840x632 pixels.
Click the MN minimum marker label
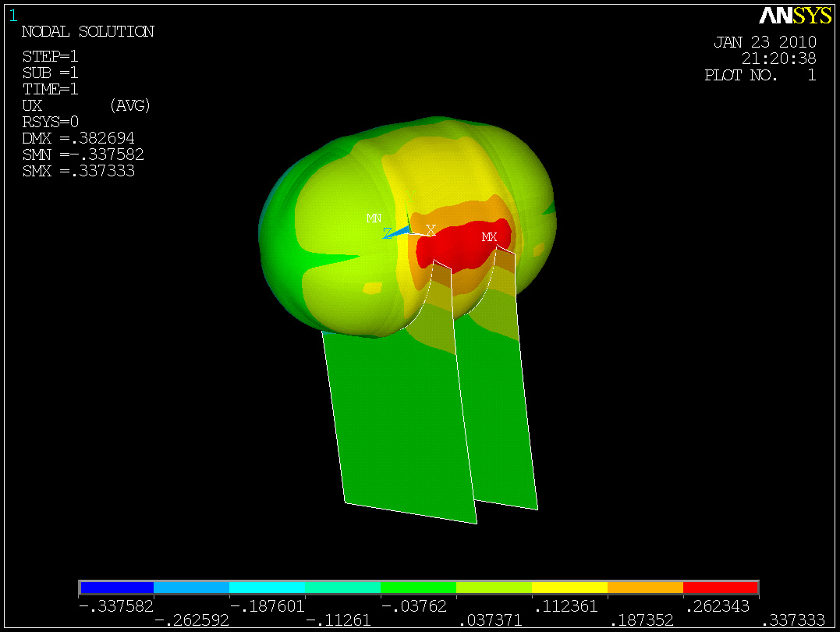pos(374,218)
